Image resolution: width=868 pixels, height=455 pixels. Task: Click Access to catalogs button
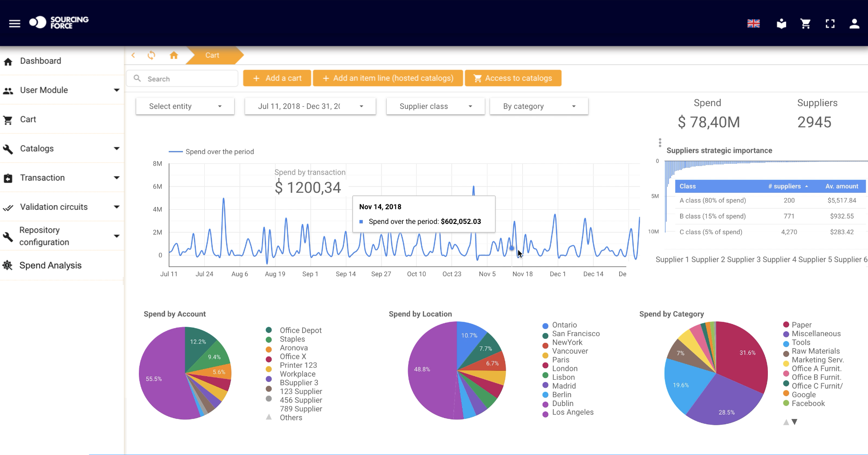click(513, 78)
